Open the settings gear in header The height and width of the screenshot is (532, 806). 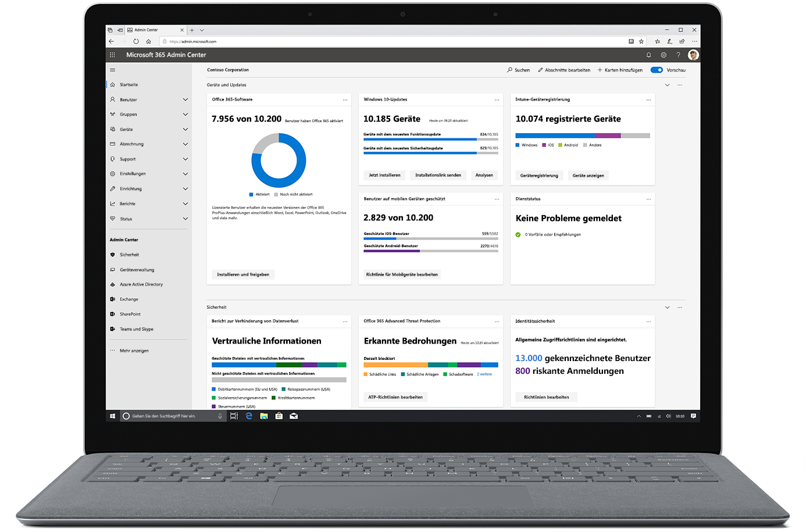pyautogui.click(x=664, y=55)
